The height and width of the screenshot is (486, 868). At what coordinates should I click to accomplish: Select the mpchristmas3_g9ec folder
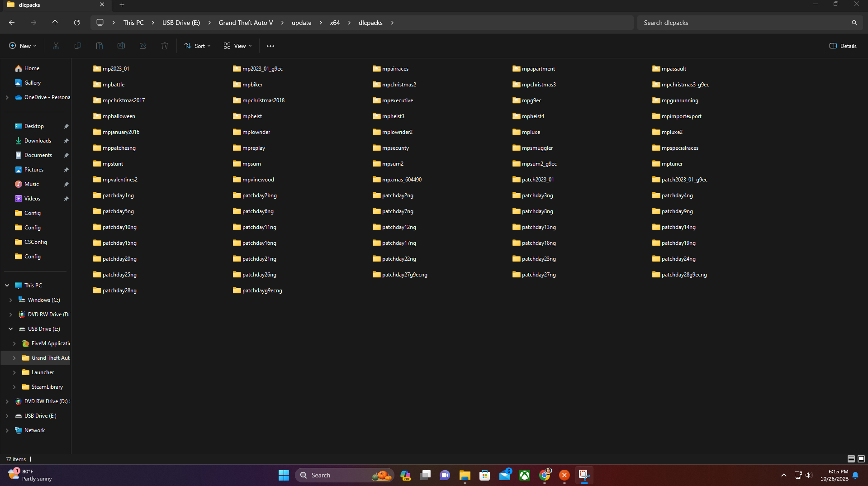click(681, 85)
